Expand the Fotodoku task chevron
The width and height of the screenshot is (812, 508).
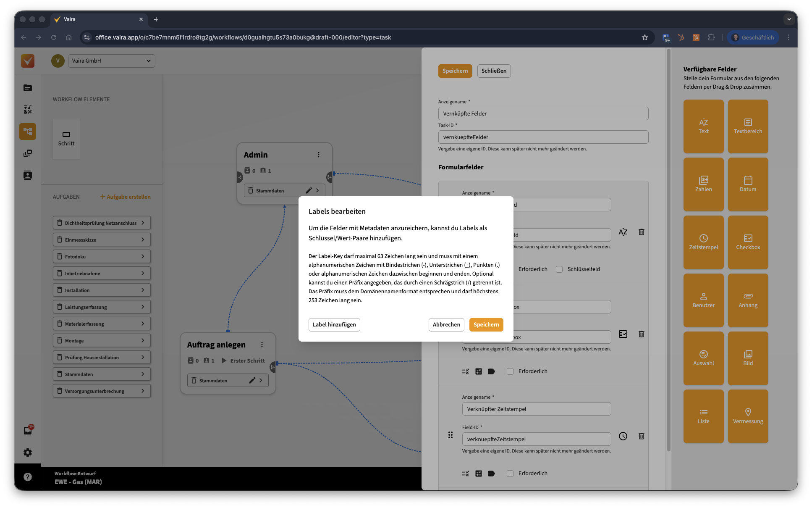(x=143, y=256)
